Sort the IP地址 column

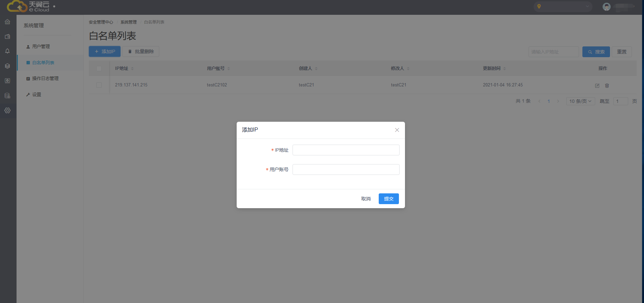(132, 69)
